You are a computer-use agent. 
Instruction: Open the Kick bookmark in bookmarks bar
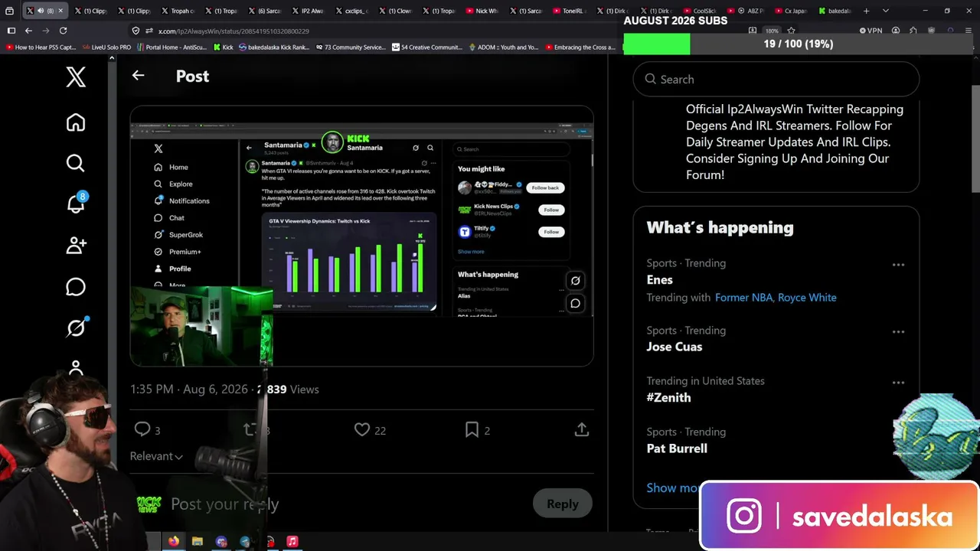pos(222,47)
